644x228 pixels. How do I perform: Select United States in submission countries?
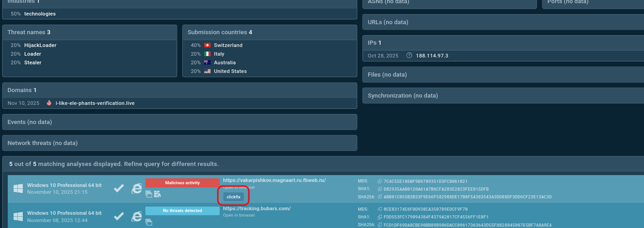(230, 71)
